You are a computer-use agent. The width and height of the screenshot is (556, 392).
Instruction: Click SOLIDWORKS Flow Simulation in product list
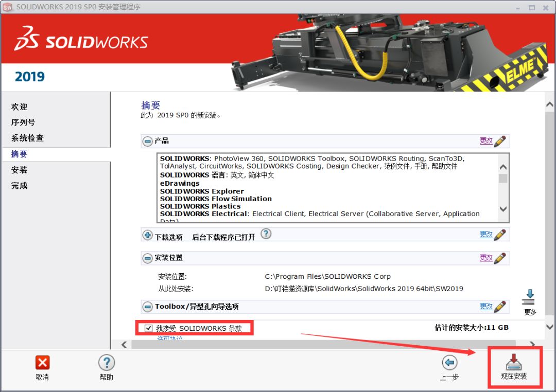tap(216, 199)
